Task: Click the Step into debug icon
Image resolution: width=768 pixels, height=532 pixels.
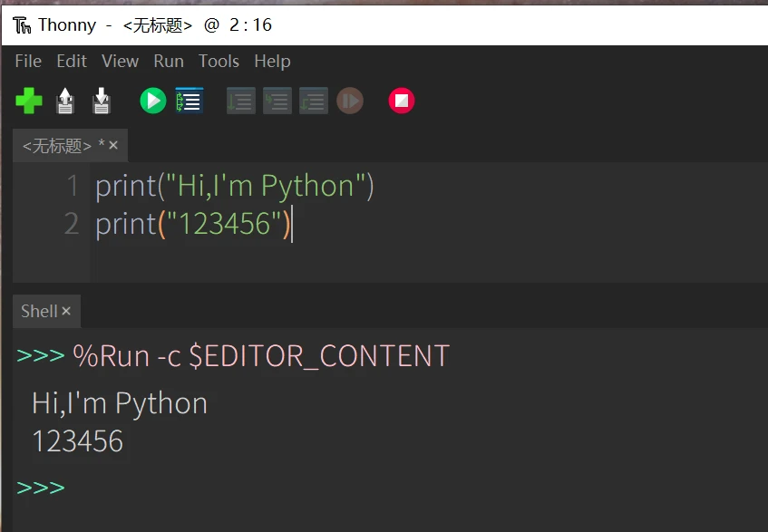Action: [277, 101]
